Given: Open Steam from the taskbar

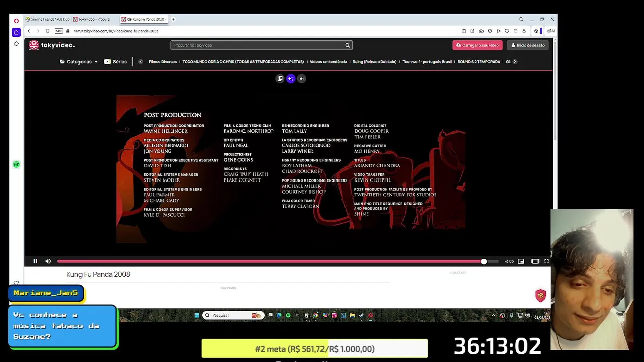Looking at the screenshot, I should click(x=361, y=315).
